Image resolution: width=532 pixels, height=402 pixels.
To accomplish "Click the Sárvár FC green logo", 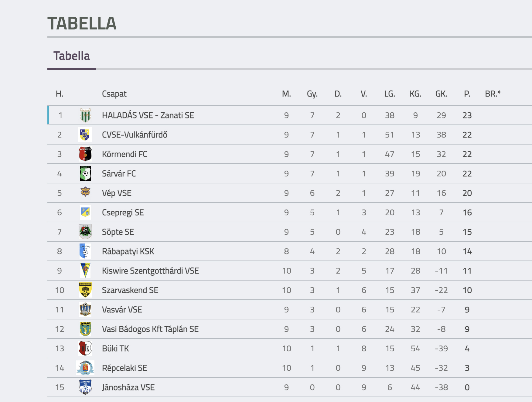I will coord(85,173).
